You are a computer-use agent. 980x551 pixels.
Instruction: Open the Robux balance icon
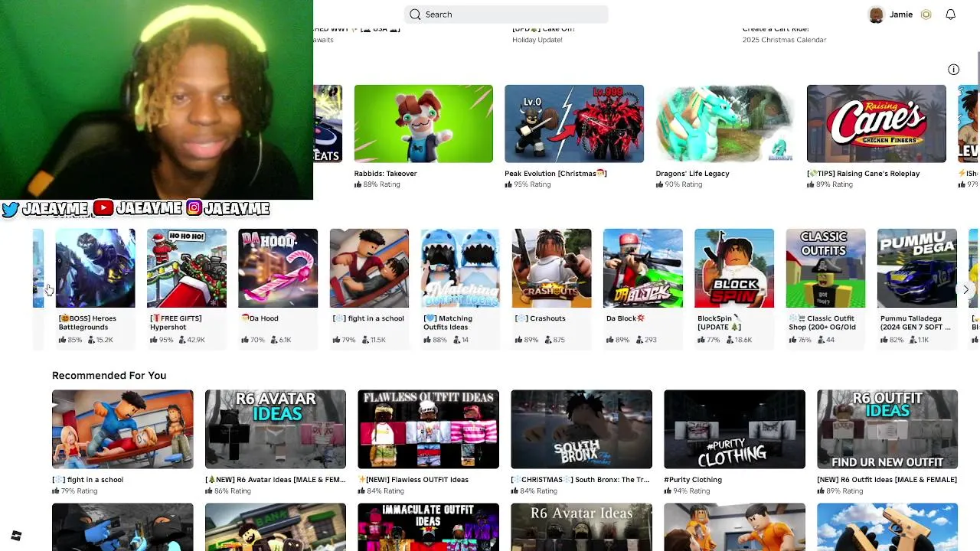click(926, 15)
